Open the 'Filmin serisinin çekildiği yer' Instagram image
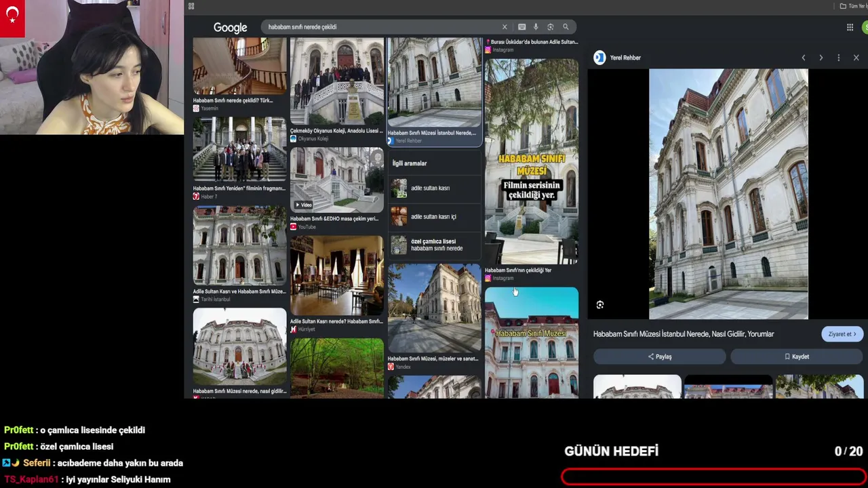Screen dimensions: 868x488 point(532,161)
